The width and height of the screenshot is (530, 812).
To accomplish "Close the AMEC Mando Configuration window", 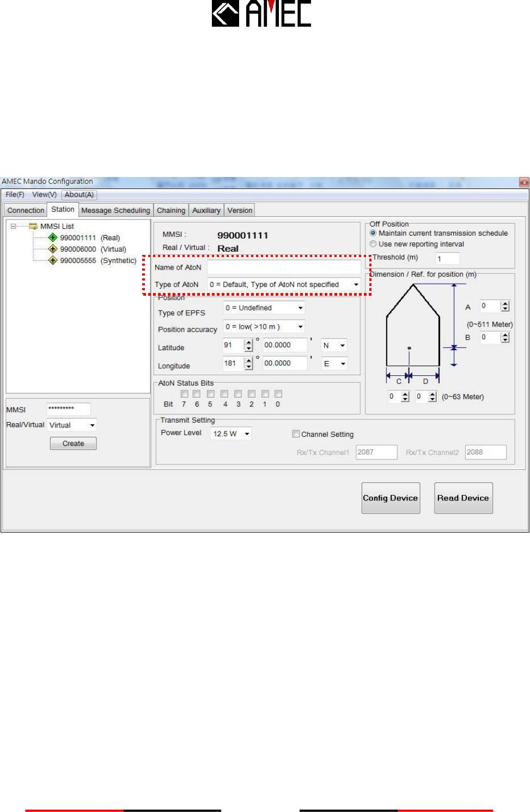I will 524,182.
